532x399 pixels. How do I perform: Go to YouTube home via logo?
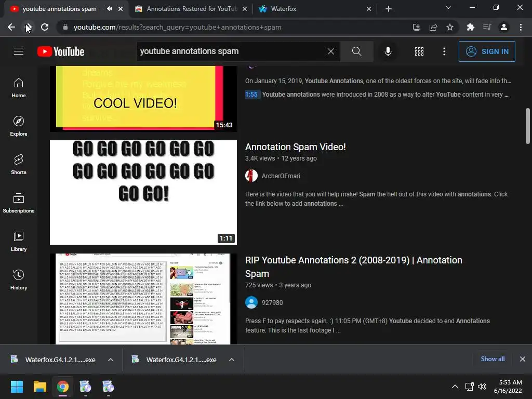[61, 51]
